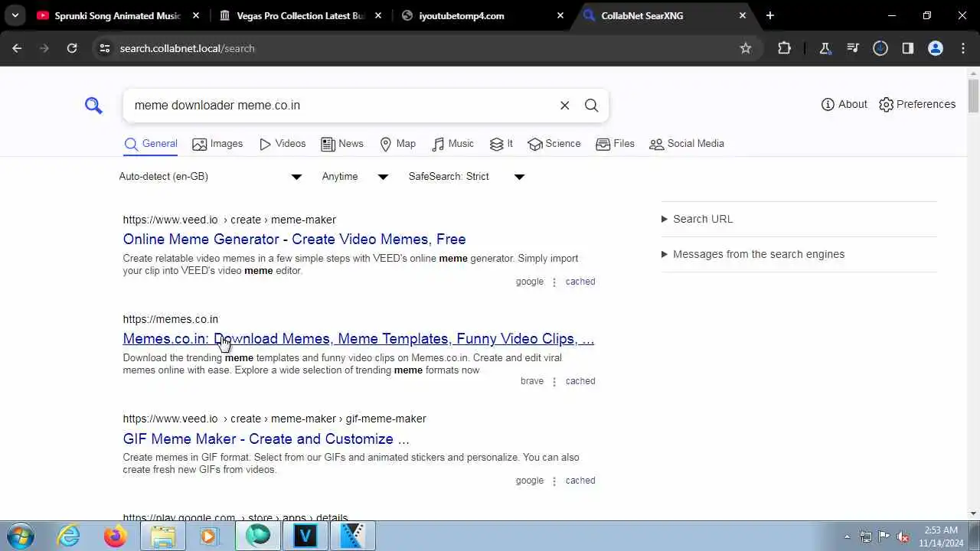Click the muted volume tray icon
Viewport: 980px width, 551px height.
pyautogui.click(x=903, y=537)
